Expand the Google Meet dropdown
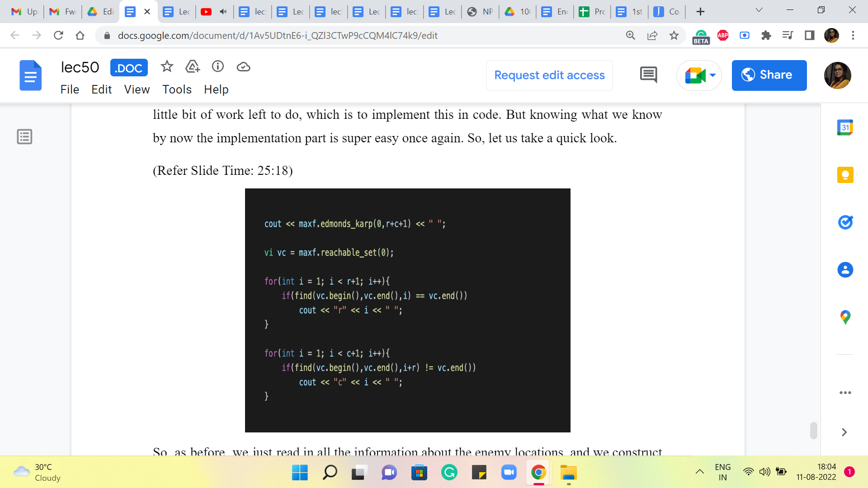This screenshot has width=868, height=488. [x=712, y=75]
